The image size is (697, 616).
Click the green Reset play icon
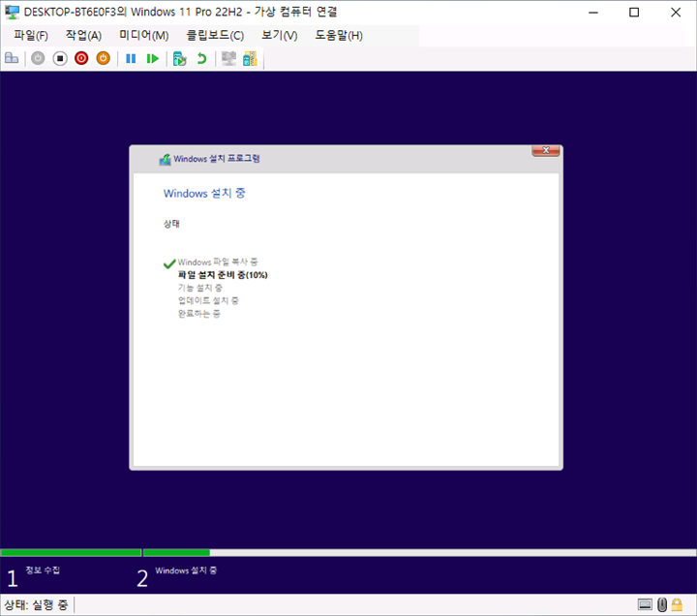coord(153,58)
